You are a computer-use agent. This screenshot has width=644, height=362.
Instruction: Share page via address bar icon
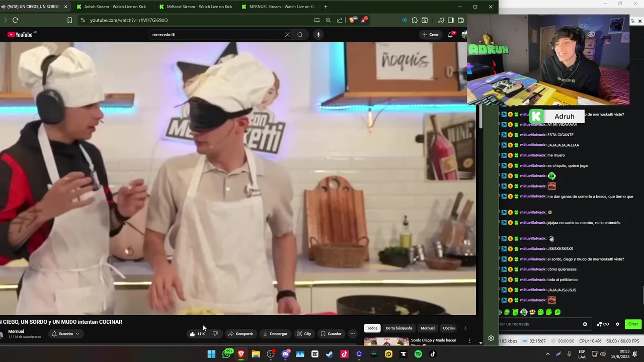click(340, 20)
